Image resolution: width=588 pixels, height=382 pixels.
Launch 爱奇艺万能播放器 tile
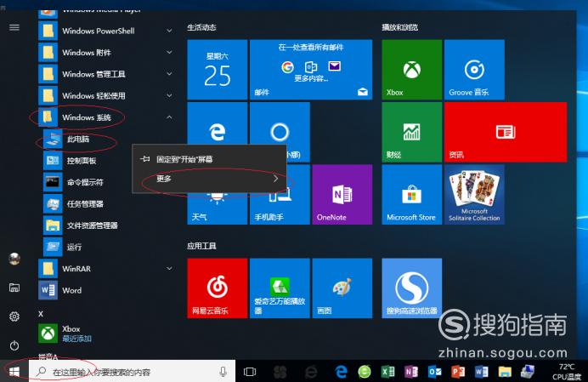pyautogui.click(x=280, y=288)
